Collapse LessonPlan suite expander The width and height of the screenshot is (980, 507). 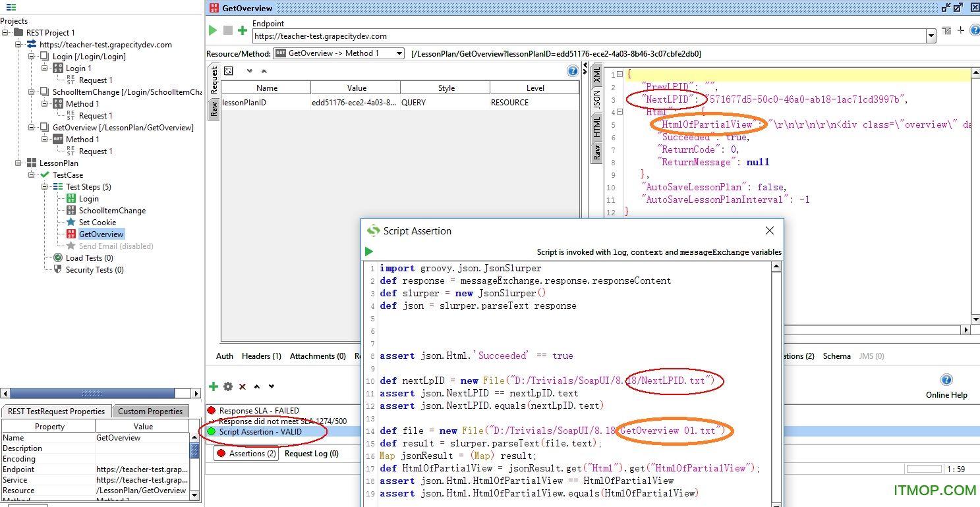[x=18, y=163]
